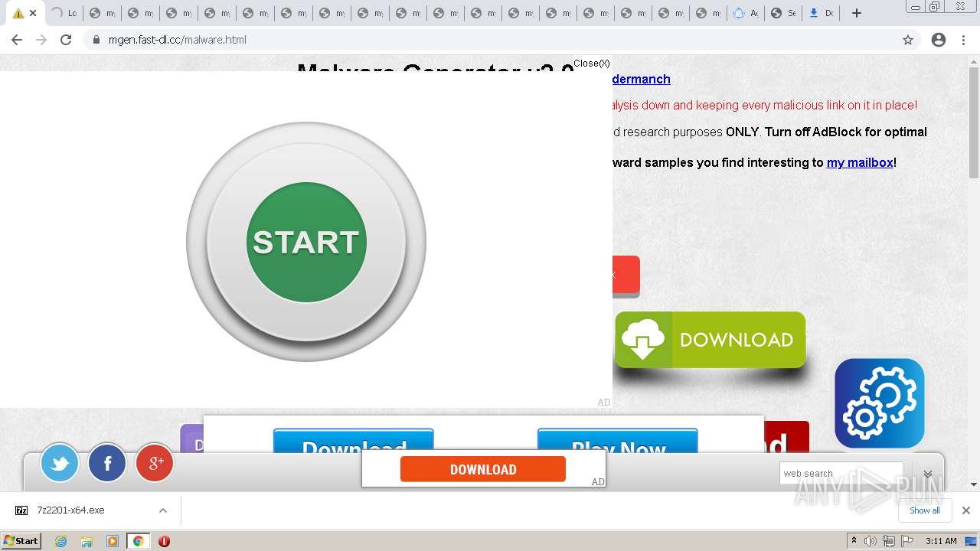Viewport: 980px width, 551px height.
Task: Go forward in browser history
Action: (x=41, y=40)
